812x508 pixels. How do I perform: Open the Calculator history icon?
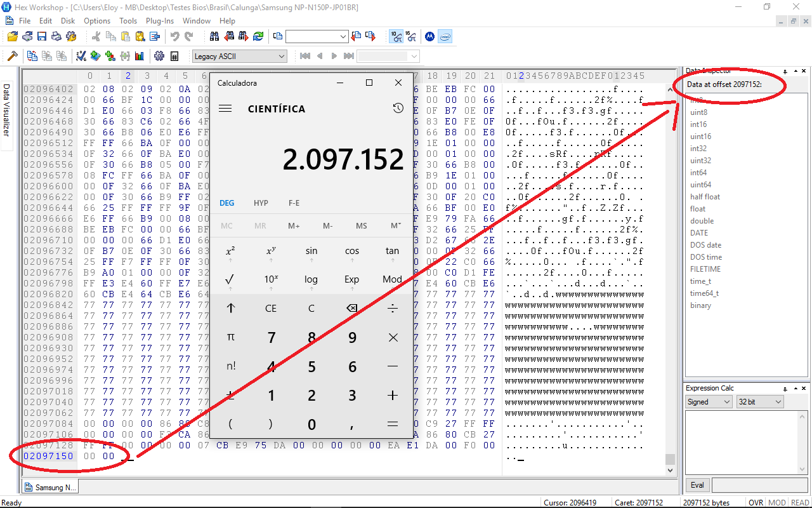pyautogui.click(x=398, y=109)
